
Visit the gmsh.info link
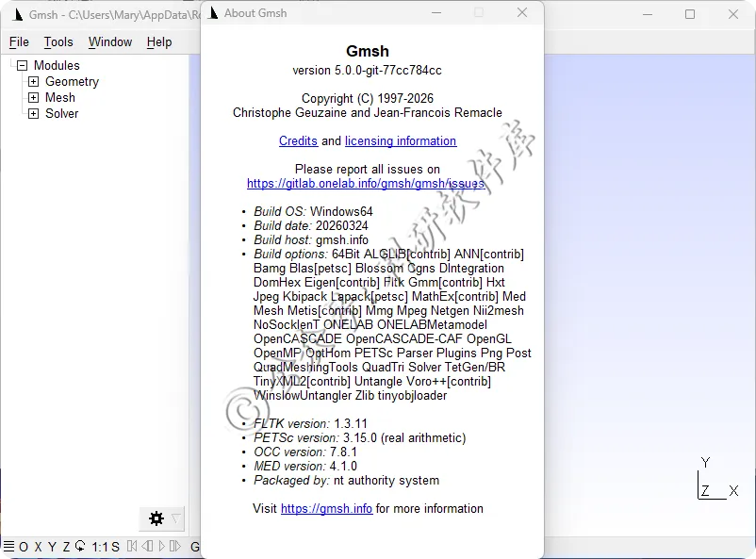coord(326,508)
